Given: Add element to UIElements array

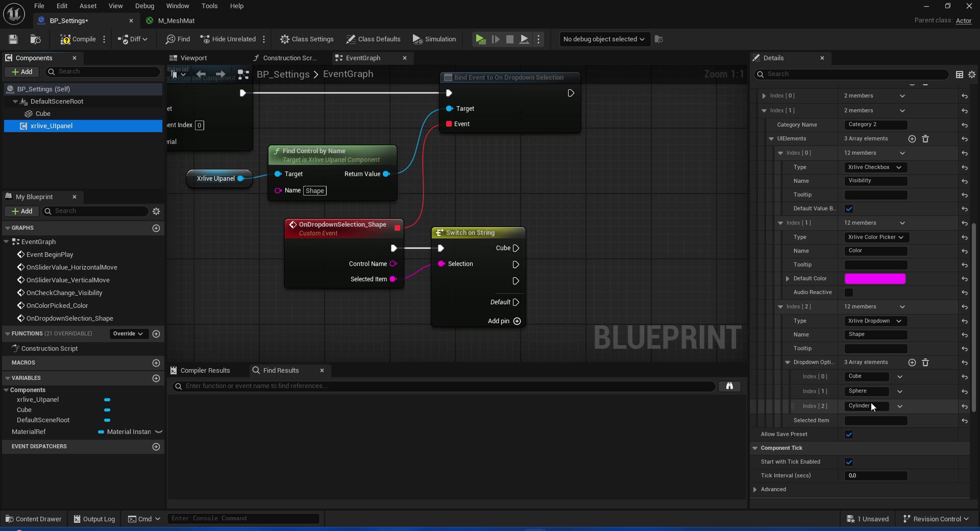Looking at the screenshot, I should [912, 139].
